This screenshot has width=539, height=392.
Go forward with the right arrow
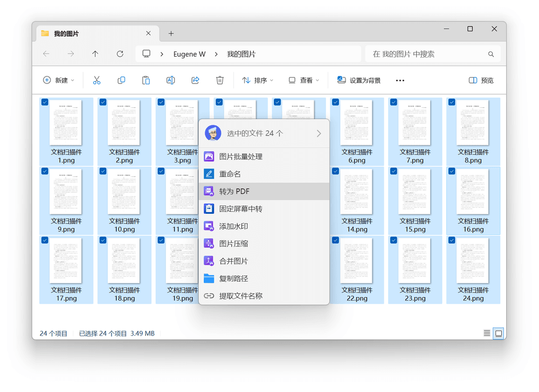(x=71, y=54)
